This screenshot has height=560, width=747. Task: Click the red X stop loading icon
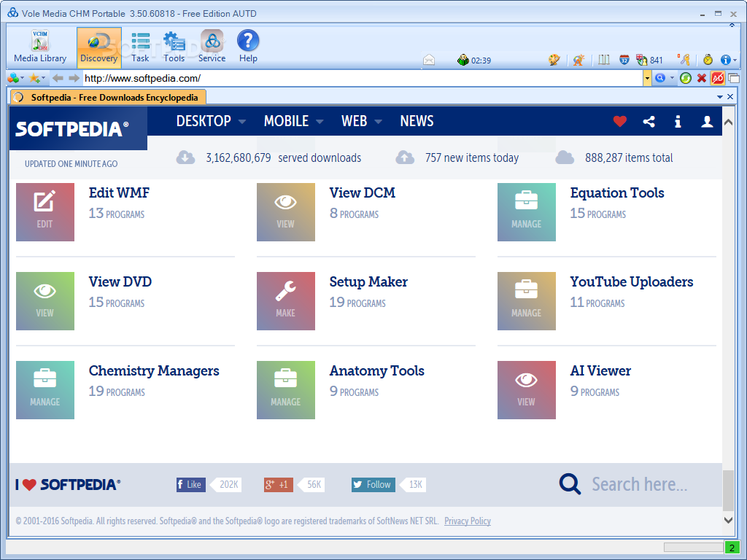click(701, 78)
